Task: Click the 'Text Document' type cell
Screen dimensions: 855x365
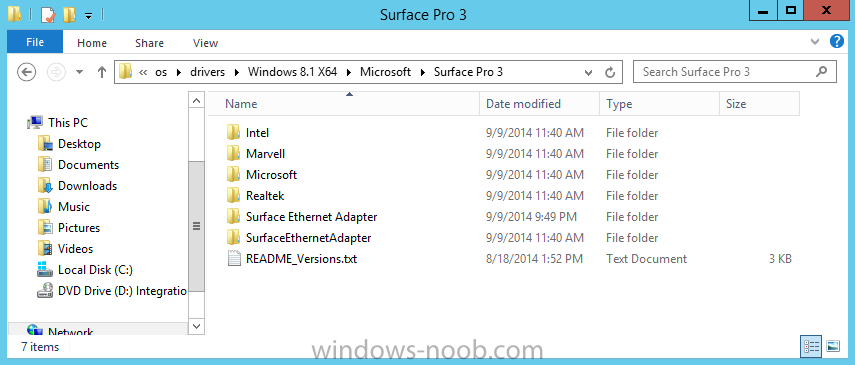Action: (x=646, y=259)
